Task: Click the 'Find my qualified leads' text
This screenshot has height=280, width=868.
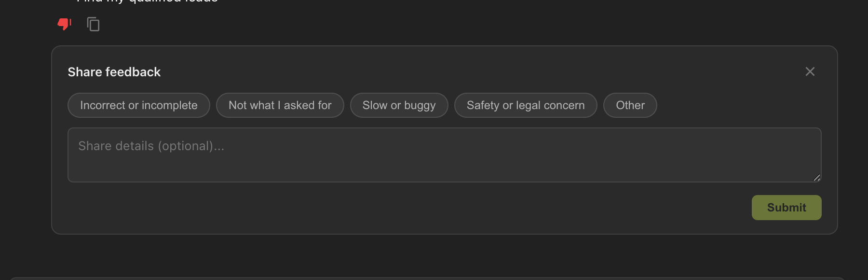Action: click(147, 2)
